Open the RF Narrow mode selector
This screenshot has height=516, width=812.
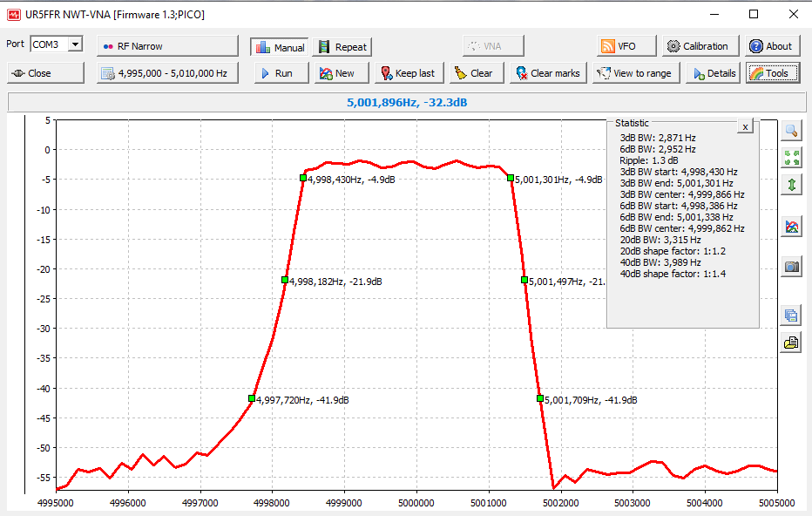click(167, 46)
